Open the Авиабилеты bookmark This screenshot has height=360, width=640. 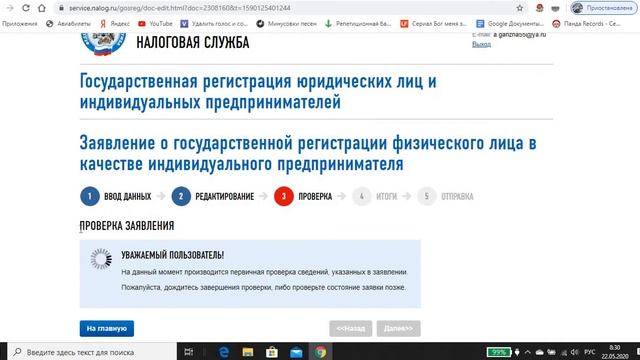(x=68, y=24)
